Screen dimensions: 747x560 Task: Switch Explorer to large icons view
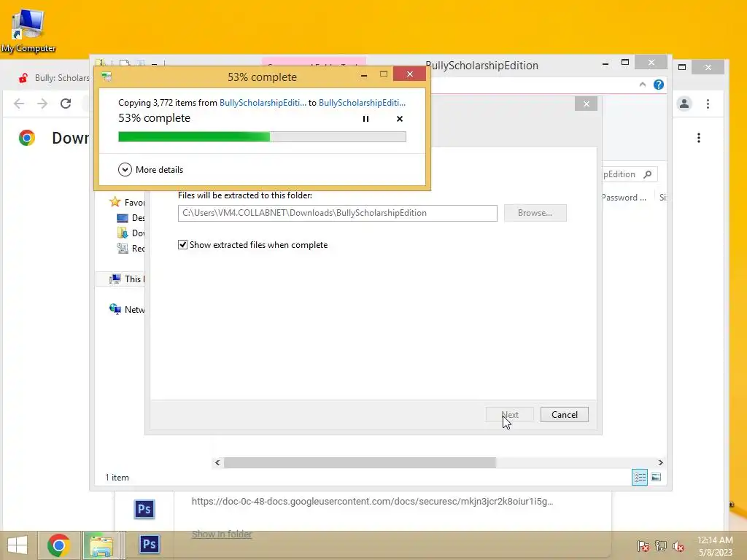click(656, 477)
